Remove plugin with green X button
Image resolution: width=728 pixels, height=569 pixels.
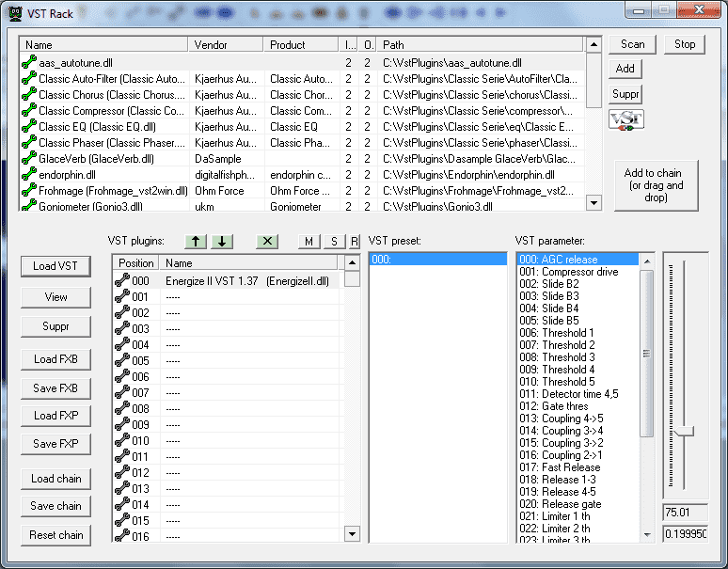click(x=267, y=242)
